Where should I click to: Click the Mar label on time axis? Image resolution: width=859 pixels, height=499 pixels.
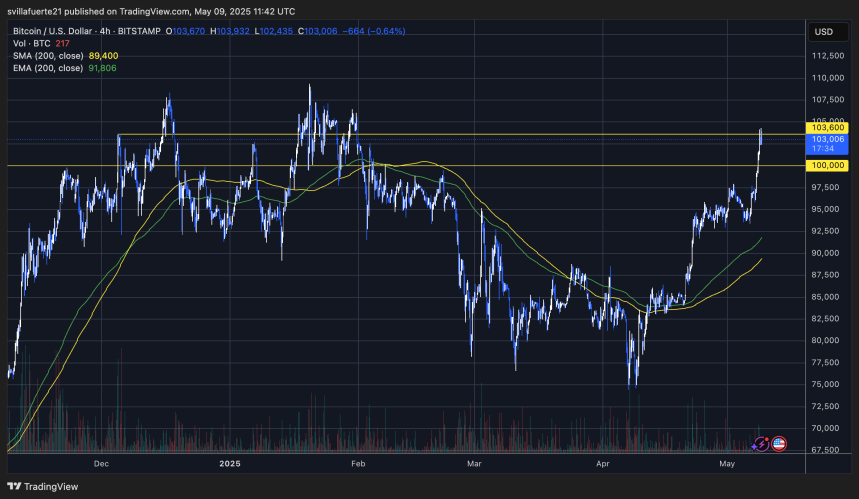475,463
